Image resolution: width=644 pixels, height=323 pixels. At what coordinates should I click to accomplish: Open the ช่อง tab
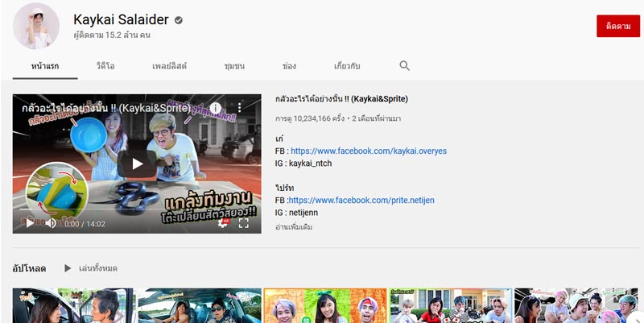point(289,66)
